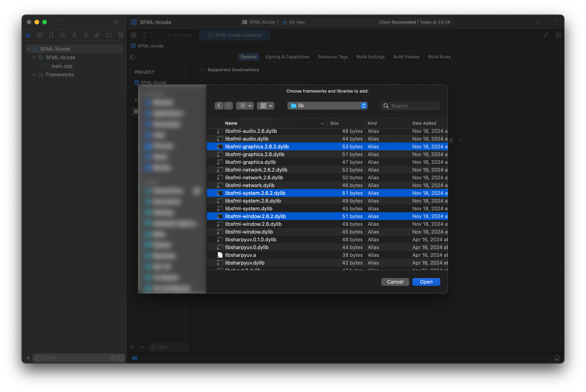
Task: Switch to the Build Rules tab
Action: [x=439, y=57]
